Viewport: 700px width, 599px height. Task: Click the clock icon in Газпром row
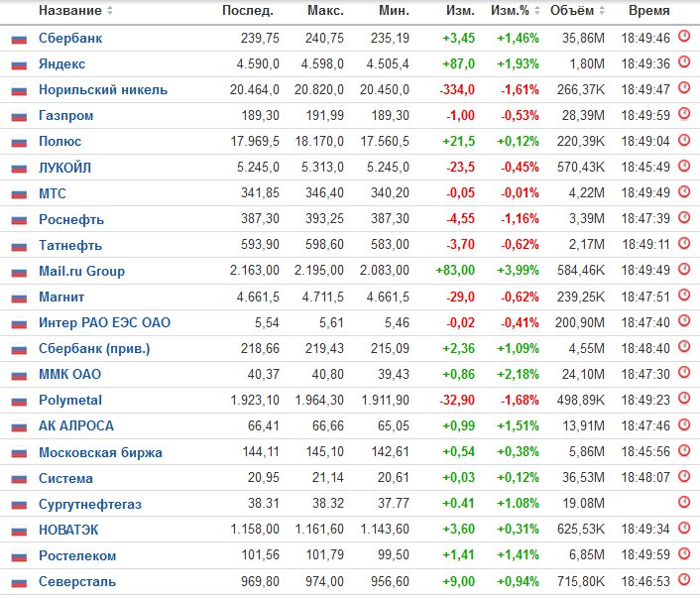coord(684,114)
